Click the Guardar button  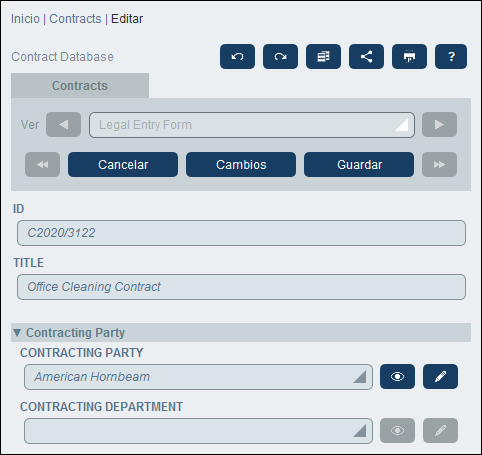point(359,165)
